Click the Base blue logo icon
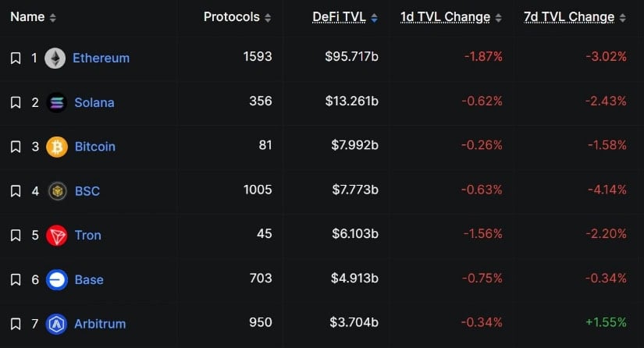The image size is (644, 348). (57, 280)
